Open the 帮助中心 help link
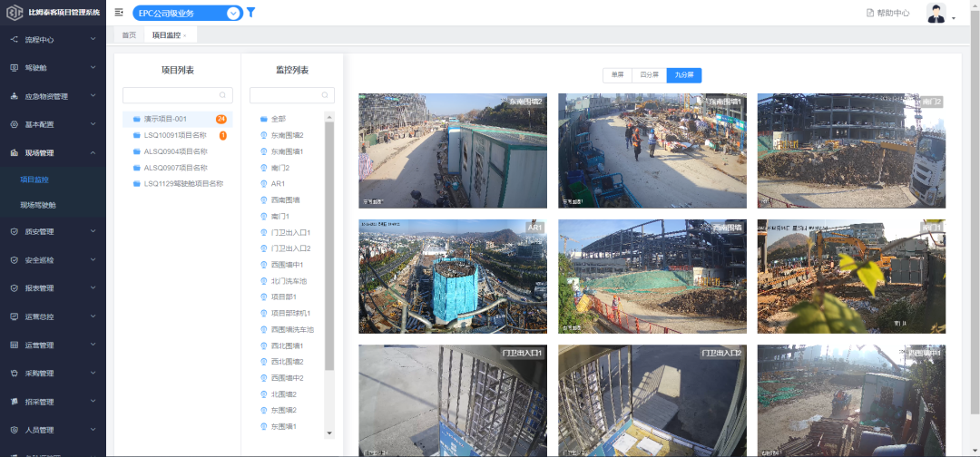 887,13
